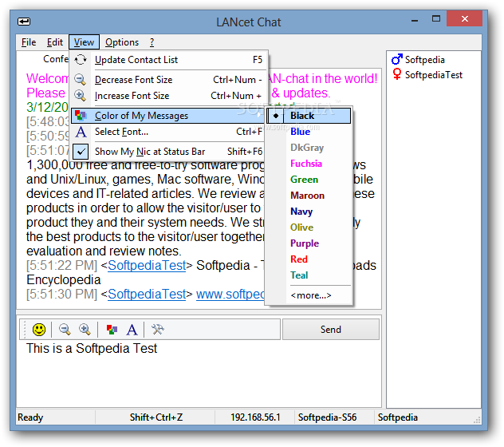Click Shift+Ctrl+Z in status bar
Screen dimensions: 504x447
[x=156, y=417]
